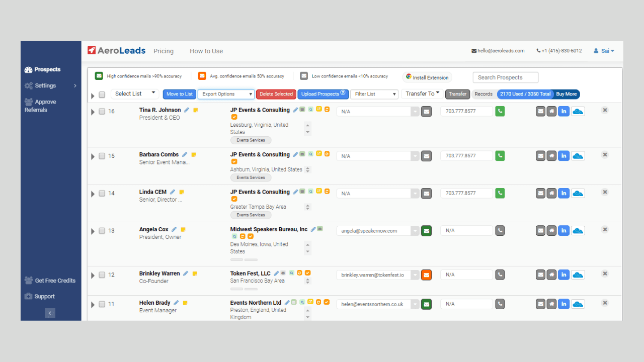Click green mail icon for Angela Cox email
The height and width of the screenshot is (362, 644).
click(x=426, y=231)
